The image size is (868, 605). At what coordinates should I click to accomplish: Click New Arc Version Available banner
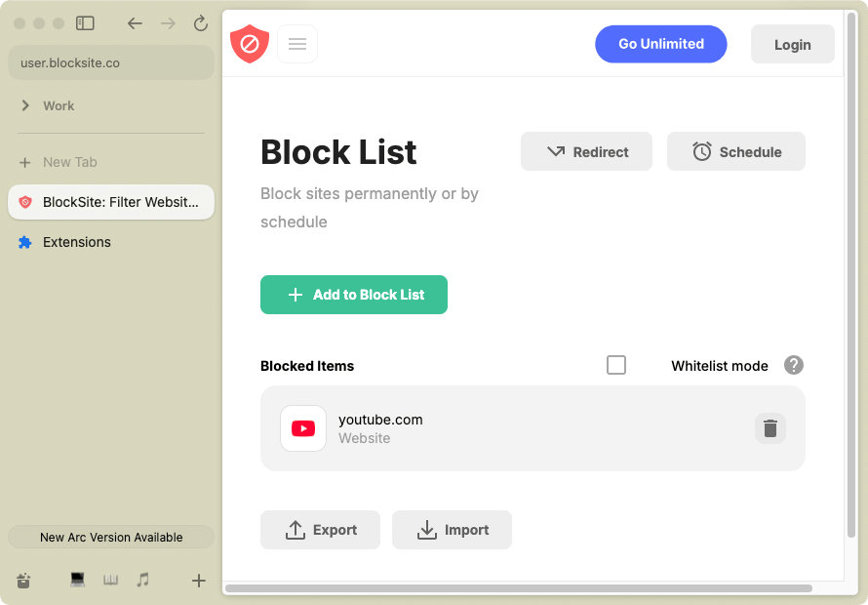(111, 537)
